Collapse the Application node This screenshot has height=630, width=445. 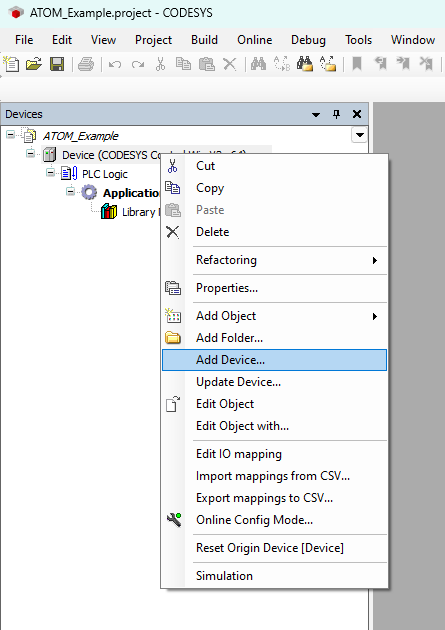tap(70, 192)
